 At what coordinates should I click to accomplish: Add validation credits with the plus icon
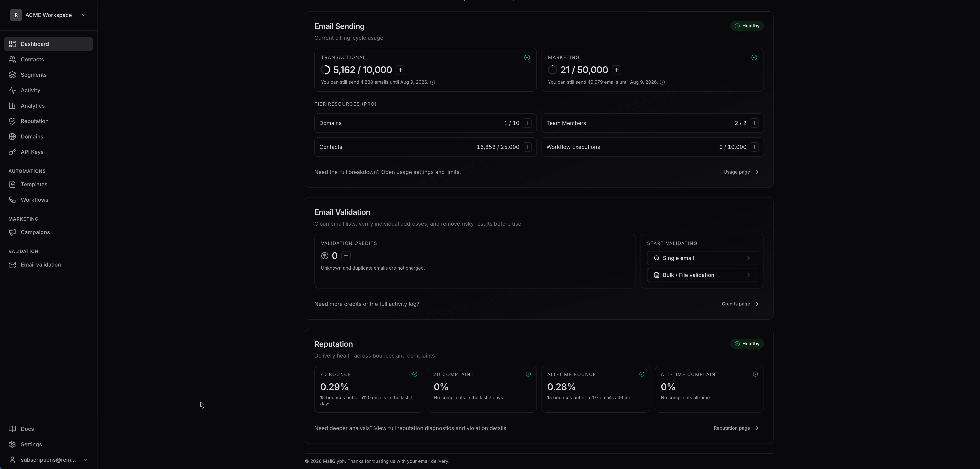346,256
